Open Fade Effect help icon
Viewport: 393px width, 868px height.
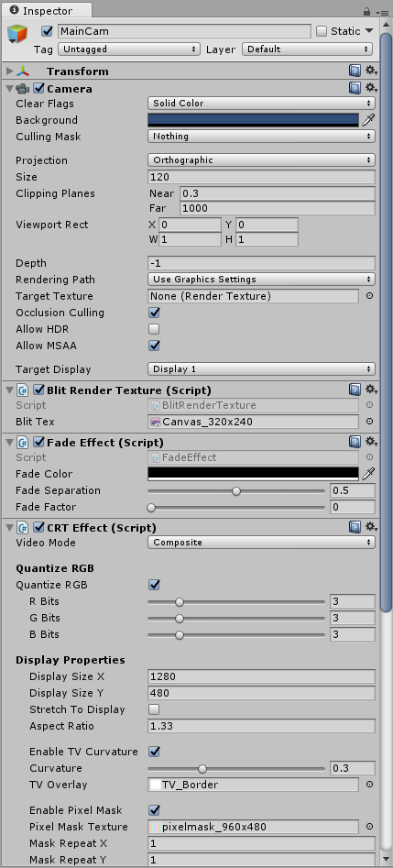[355, 443]
